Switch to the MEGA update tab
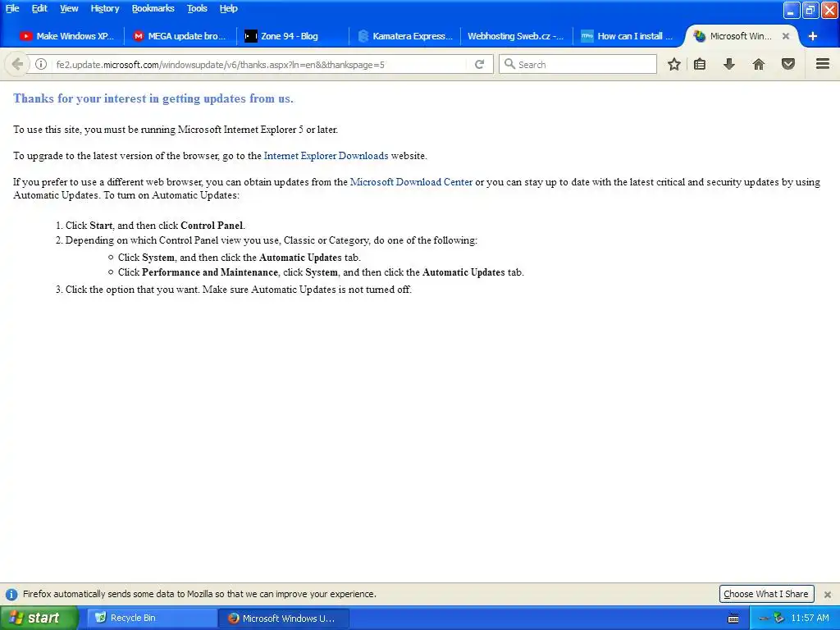This screenshot has height=630, width=840. (x=180, y=36)
